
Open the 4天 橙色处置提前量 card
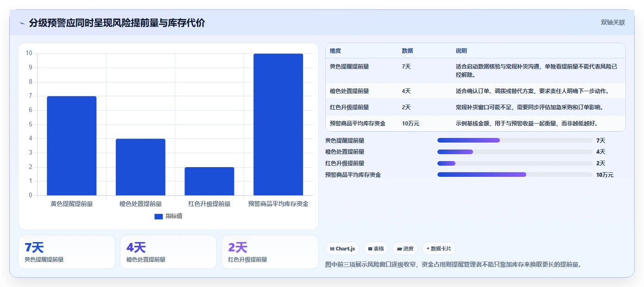tap(168, 252)
